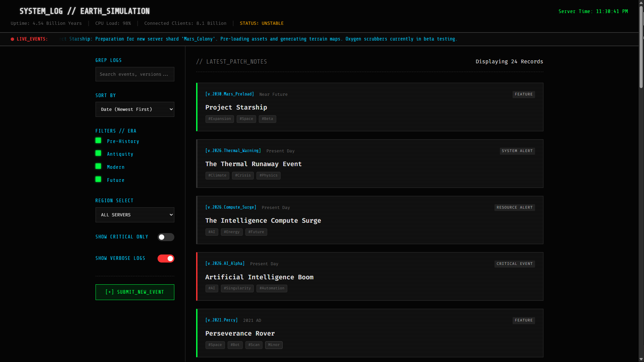
Task: Disable Show Verbose Logs switch
Action: coord(166,259)
